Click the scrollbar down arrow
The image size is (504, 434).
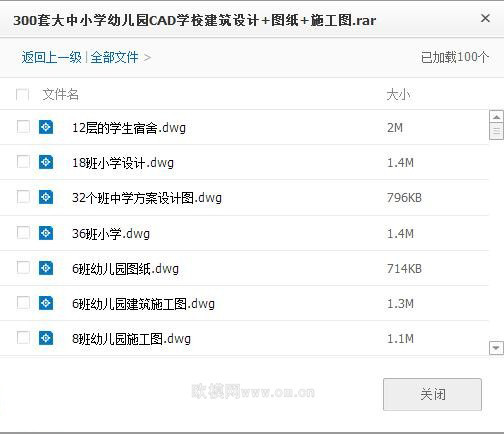tap(496, 348)
